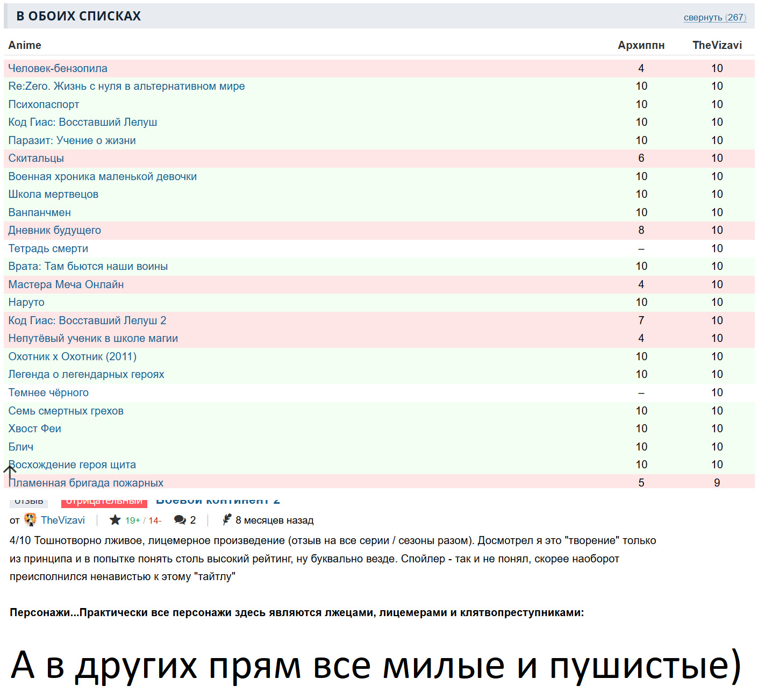Open the Боевой континент 2 review title
This screenshot has height=700, width=772.
(x=218, y=501)
